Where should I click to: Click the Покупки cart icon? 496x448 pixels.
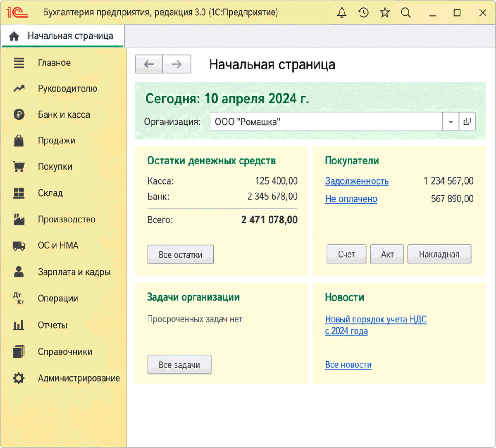[19, 167]
